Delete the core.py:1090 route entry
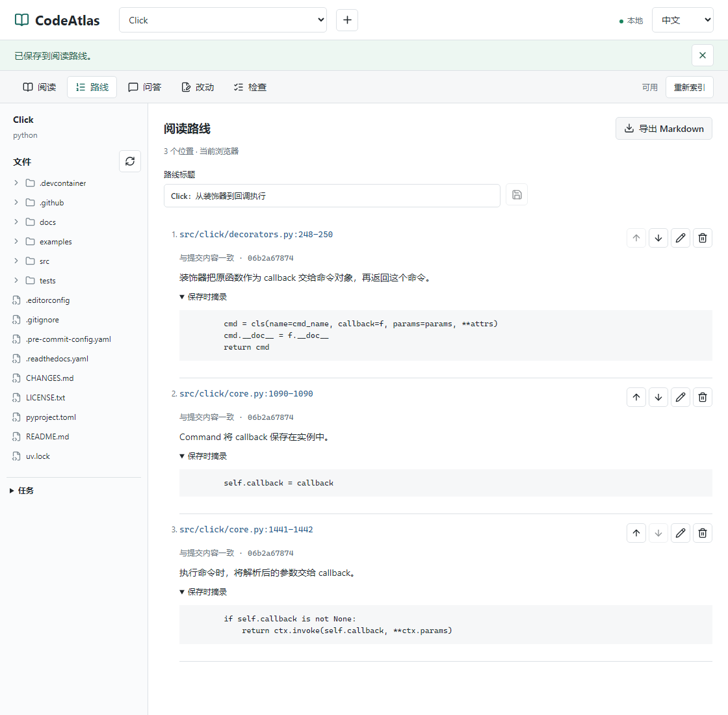The width and height of the screenshot is (728, 715). pyautogui.click(x=703, y=397)
